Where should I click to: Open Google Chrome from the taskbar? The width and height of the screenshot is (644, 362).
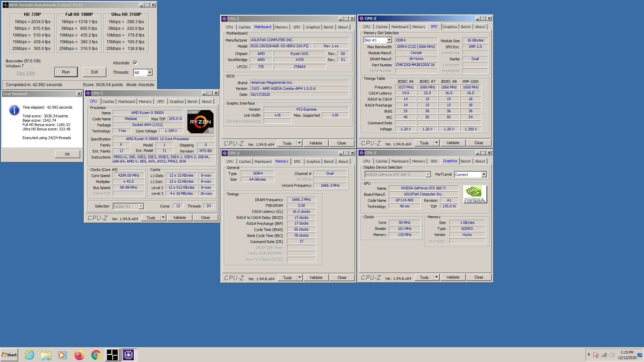[96, 355]
